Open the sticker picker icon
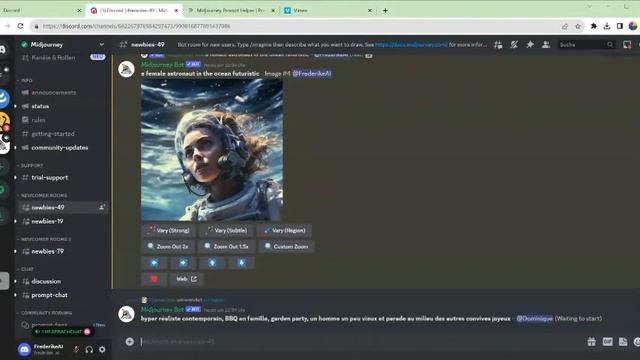640x360 pixels. tap(623, 342)
